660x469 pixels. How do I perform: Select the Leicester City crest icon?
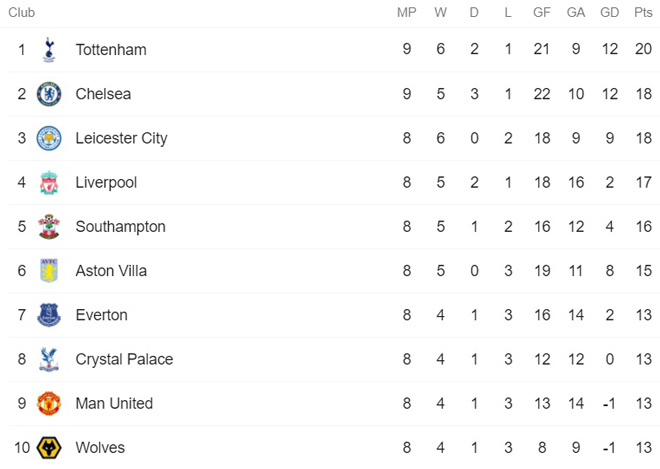click(48, 138)
